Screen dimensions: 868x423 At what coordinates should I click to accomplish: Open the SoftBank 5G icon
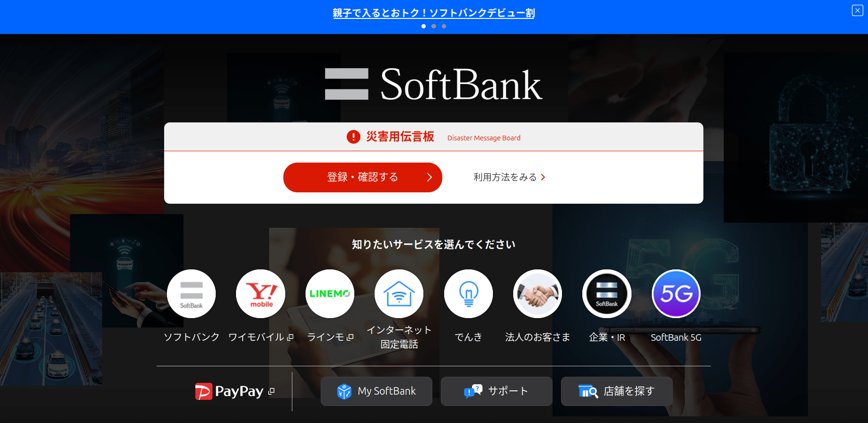click(676, 294)
